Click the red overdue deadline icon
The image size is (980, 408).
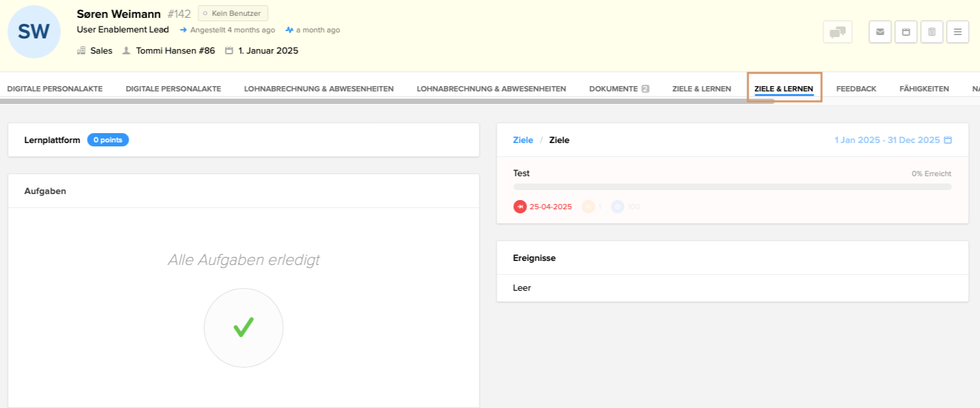click(x=520, y=207)
